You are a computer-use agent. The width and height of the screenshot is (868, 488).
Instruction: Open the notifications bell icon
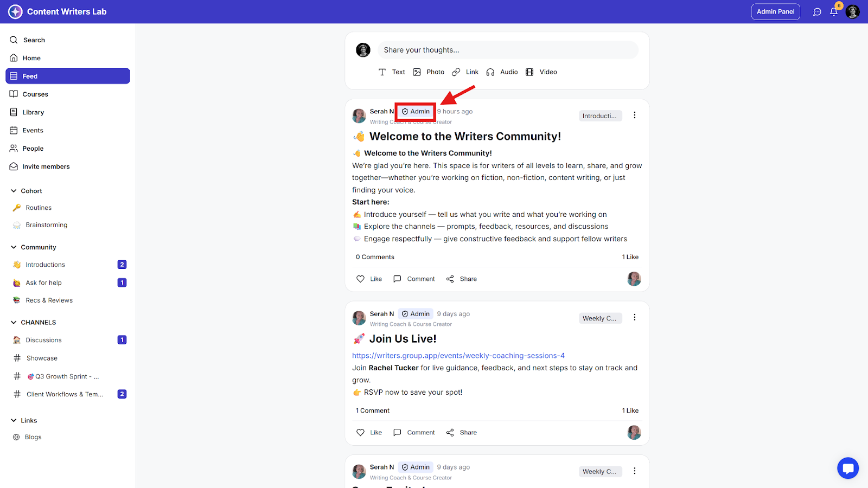click(x=834, y=12)
